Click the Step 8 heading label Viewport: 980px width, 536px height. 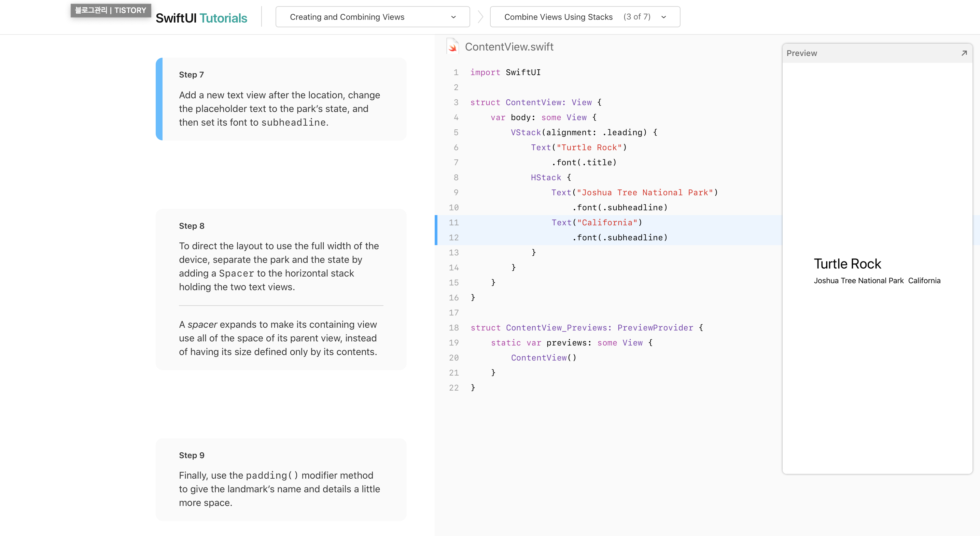(191, 226)
